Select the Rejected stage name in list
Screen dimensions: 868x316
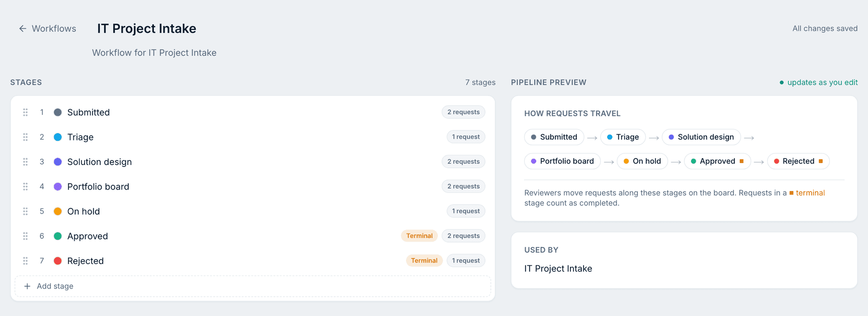coord(86,261)
